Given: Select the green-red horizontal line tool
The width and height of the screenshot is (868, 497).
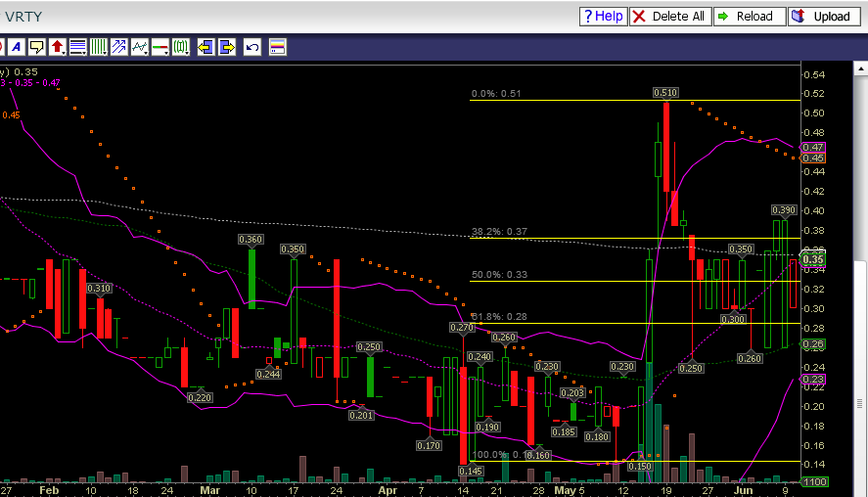Looking at the screenshot, I should click(159, 47).
